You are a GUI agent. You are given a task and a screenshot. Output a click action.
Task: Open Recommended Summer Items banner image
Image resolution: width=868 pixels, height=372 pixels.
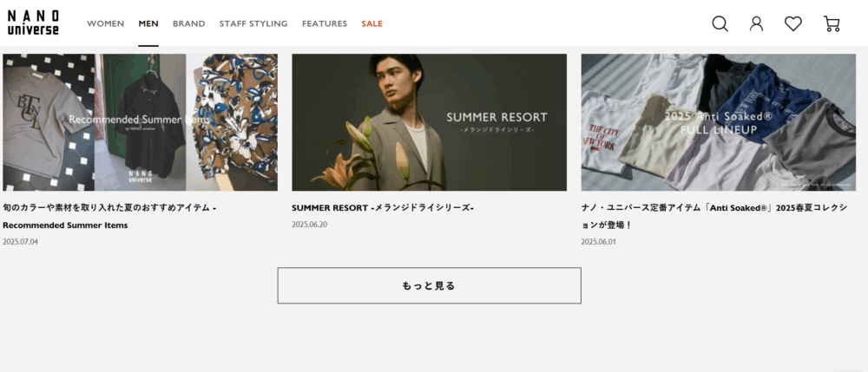[140, 122]
